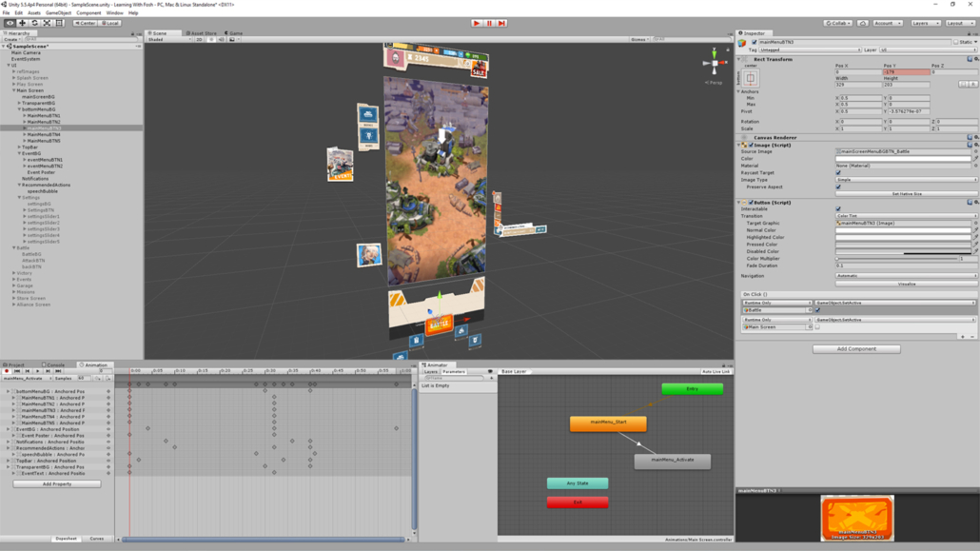Open the Rect Transform component settings gear
Image resolution: width=980 pixels, height=551 pixels.
click(976, 59)
